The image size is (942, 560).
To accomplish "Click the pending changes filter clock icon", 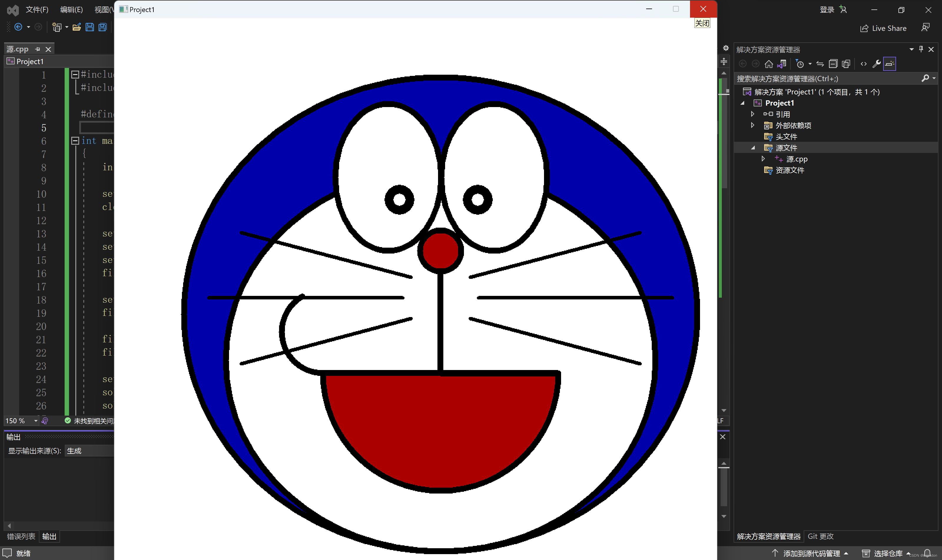I will click(800, 64).
